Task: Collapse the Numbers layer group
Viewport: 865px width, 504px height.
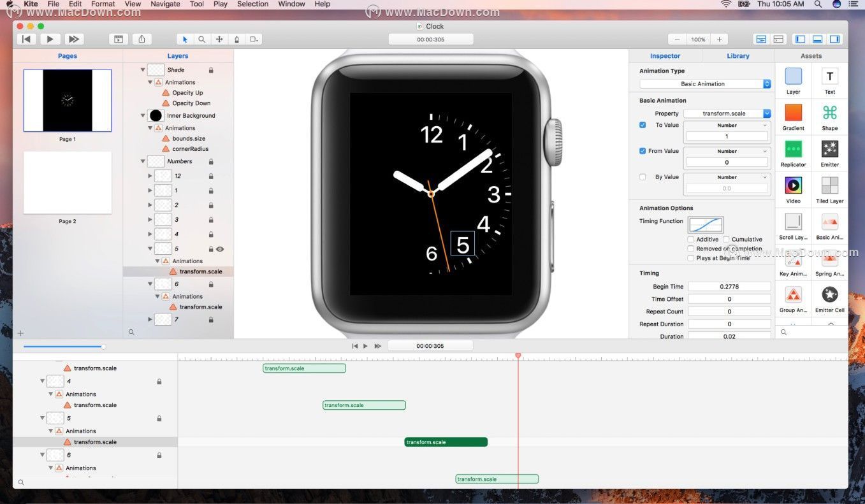Action: [x=143, y=162]
